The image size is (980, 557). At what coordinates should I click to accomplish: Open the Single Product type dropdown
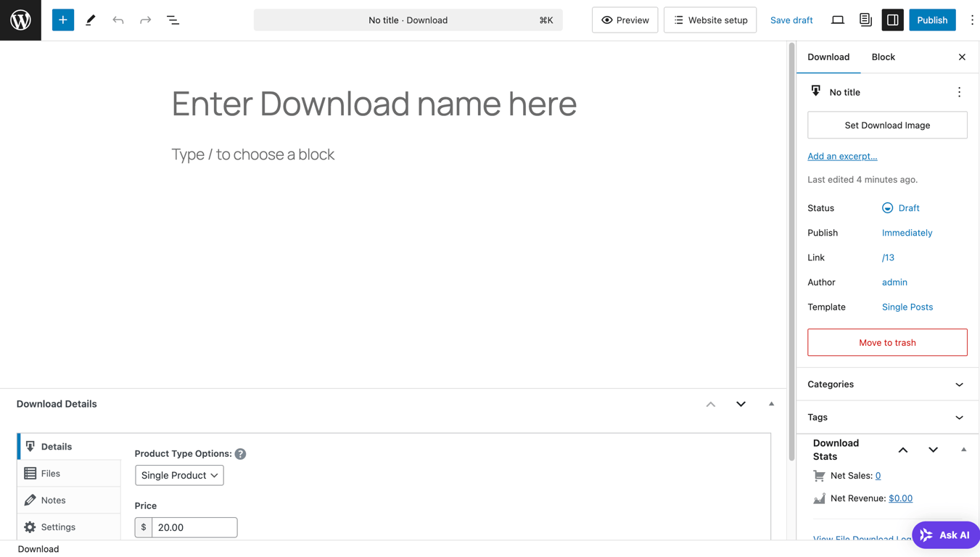(x=178, y=475)
